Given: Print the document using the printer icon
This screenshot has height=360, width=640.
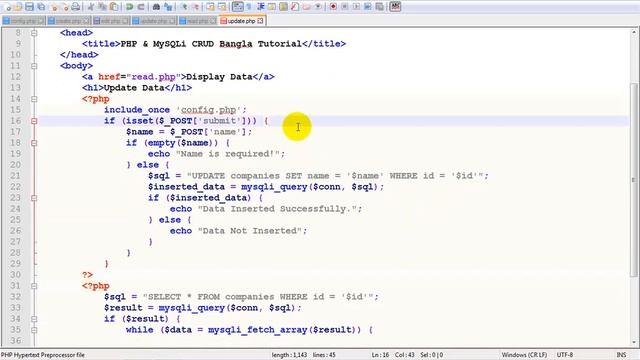Looking at the screenshot, I should (76, 7).
